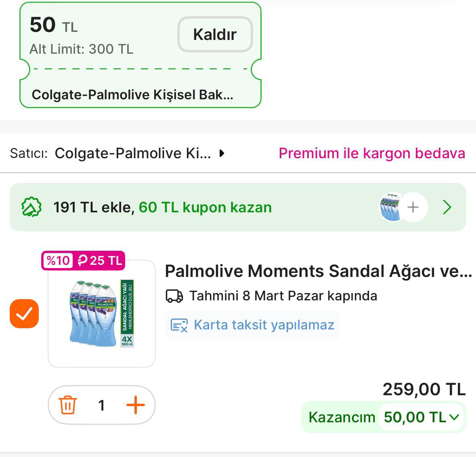The width and height of the screenshot is (476, 457).
Task: Open Premium ile kargon bedava link
Action: coord(371,153)
